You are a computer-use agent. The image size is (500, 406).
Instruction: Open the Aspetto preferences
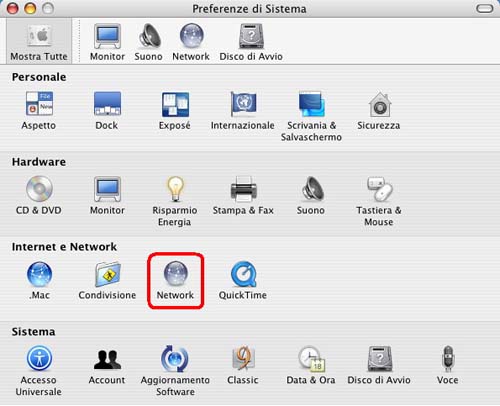point(39,111)
